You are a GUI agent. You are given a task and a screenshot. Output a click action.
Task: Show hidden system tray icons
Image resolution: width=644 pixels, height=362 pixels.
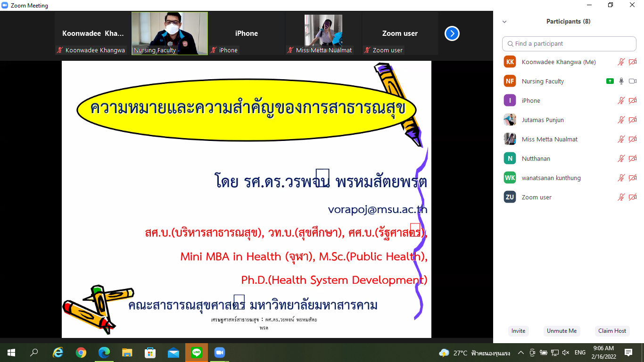pos(520,353)
